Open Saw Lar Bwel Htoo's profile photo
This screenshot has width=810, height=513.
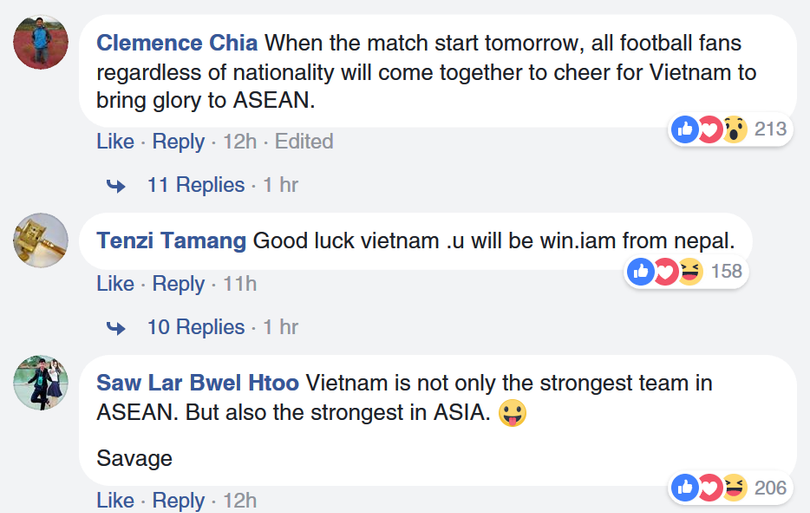40,383
